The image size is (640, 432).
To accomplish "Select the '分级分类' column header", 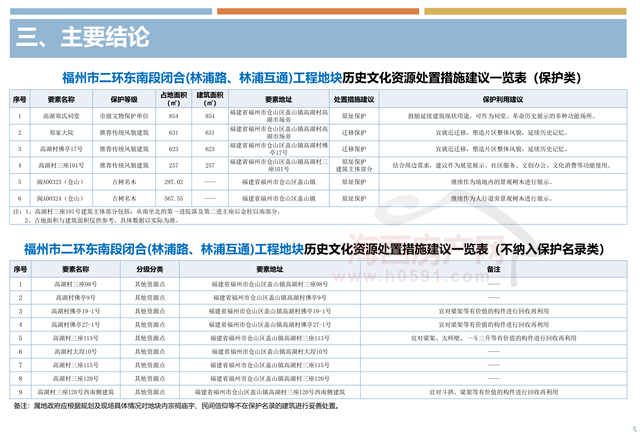I will [x=150, y=269].
